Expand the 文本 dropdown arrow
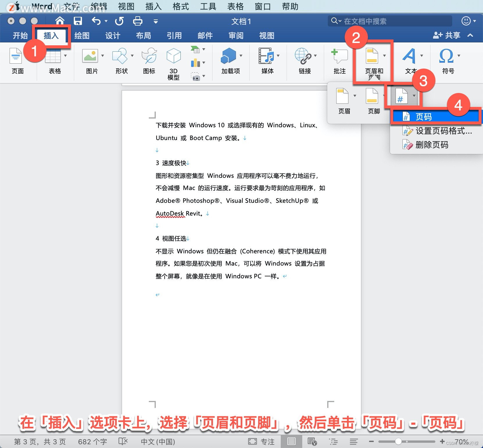Image resolution: width=483 pixels, height=448 pixels. [422, 55]
